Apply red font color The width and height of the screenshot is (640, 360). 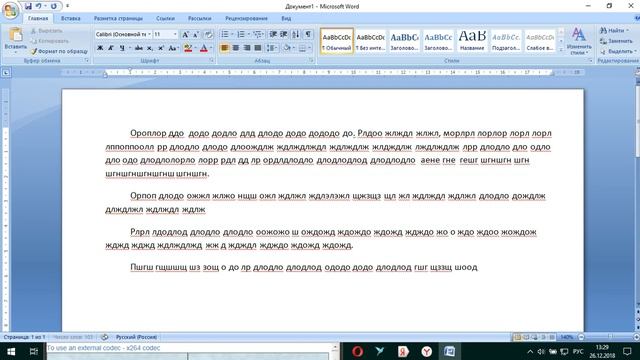click(204, 48)
